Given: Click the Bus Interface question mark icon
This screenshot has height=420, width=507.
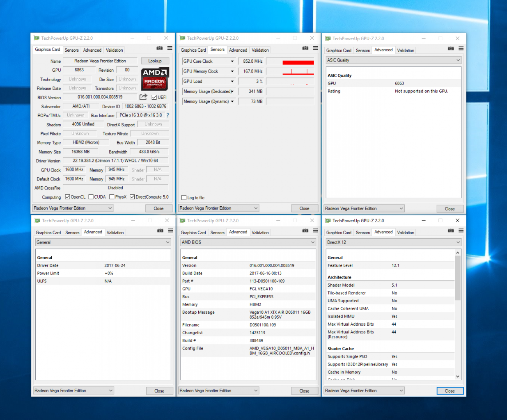Looking at the screenshot, I should click(167, 115).
